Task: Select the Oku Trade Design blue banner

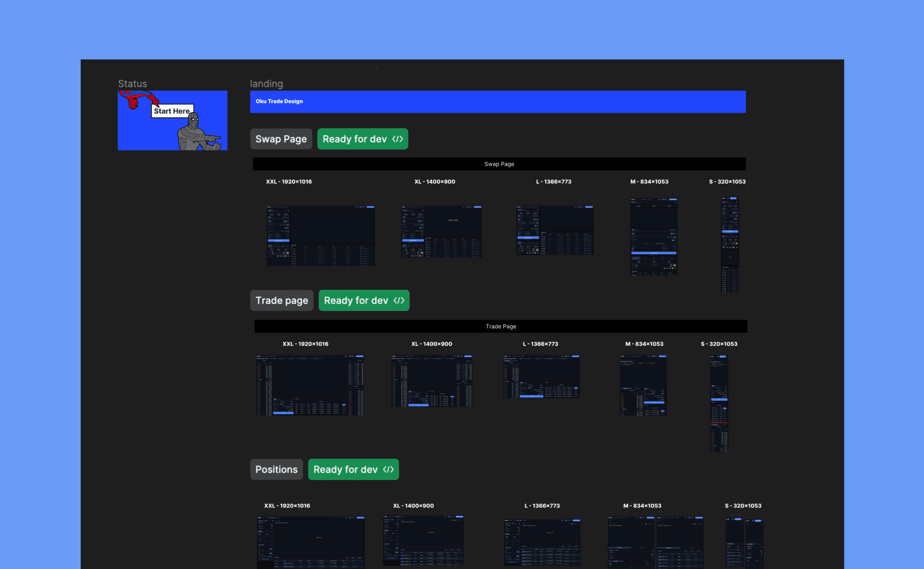Action: [497, 102]
